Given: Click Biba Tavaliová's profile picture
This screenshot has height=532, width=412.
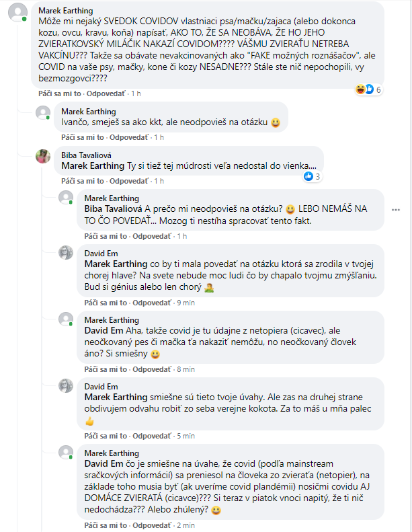Looking at the screenshot, I should click(42, 155).
